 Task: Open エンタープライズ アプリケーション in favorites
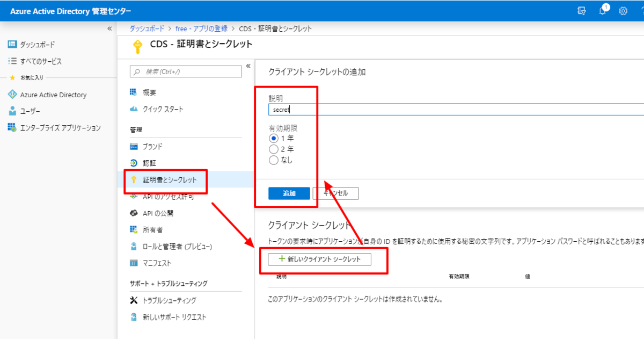(60, 128)
